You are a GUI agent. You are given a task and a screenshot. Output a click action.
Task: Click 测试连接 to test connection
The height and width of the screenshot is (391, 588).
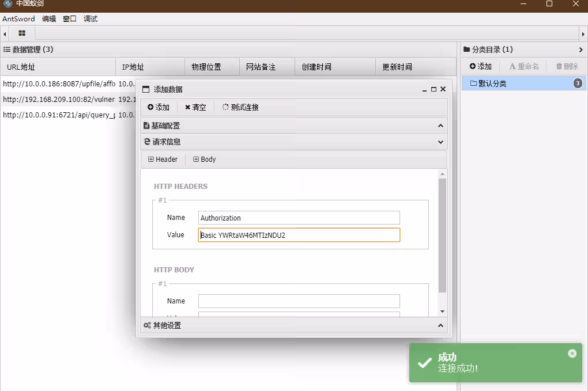tap(240, 107)
